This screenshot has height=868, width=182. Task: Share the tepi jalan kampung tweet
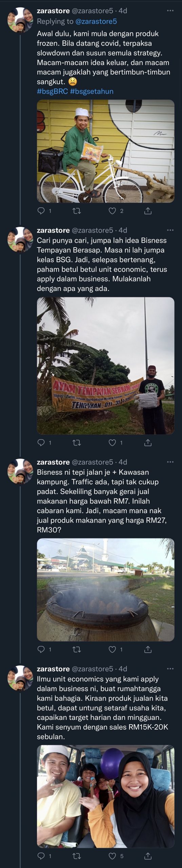click(x=148, y=649)
